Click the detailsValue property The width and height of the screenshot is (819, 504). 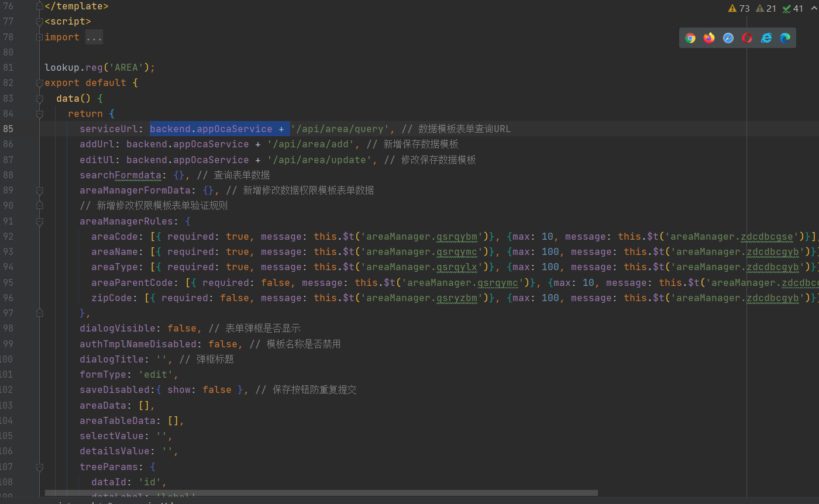(115, 451)
